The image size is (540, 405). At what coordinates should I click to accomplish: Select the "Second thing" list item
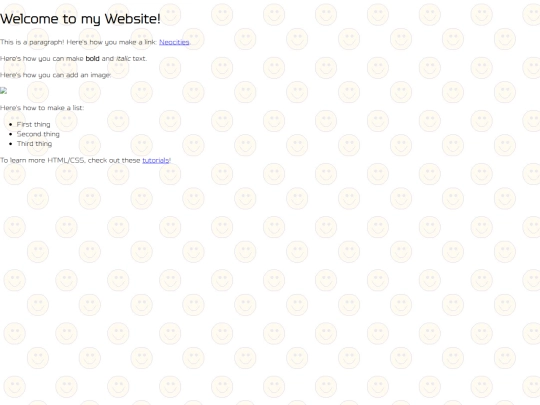(38, 134)
